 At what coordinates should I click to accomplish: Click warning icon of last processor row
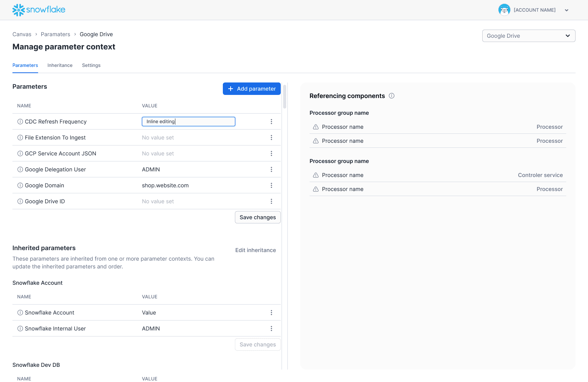(x=316, y=189)
